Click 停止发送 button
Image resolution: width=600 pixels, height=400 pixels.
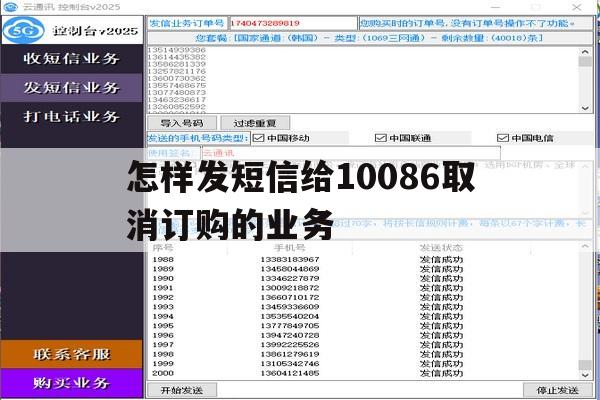coord(558,390)
